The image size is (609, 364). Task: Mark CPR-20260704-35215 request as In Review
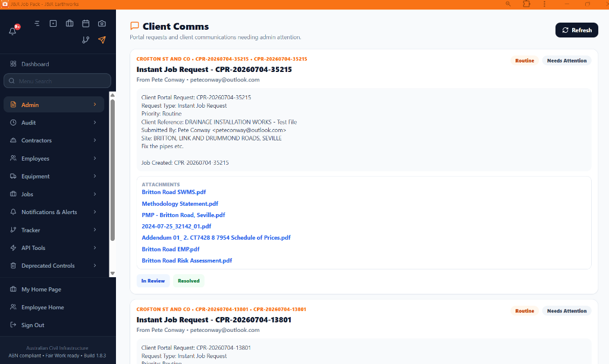(153, 281)
